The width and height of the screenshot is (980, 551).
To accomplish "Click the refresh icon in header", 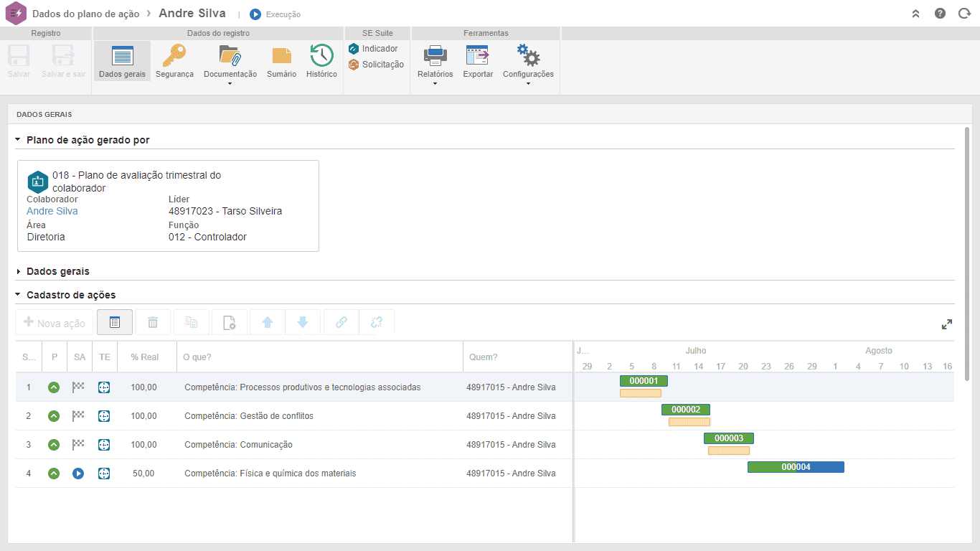I will [x=964, y=14].
